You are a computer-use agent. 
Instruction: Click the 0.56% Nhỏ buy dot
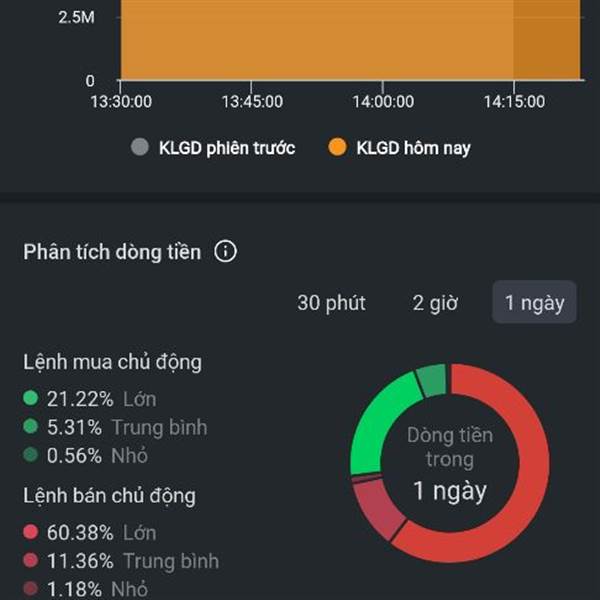pyautogui.click(x=31, y=455)
